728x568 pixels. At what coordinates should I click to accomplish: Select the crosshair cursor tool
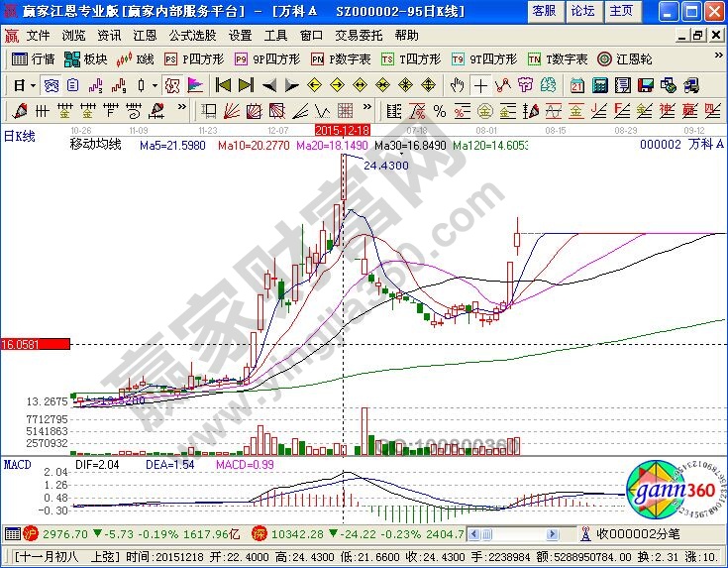[481, 85]
